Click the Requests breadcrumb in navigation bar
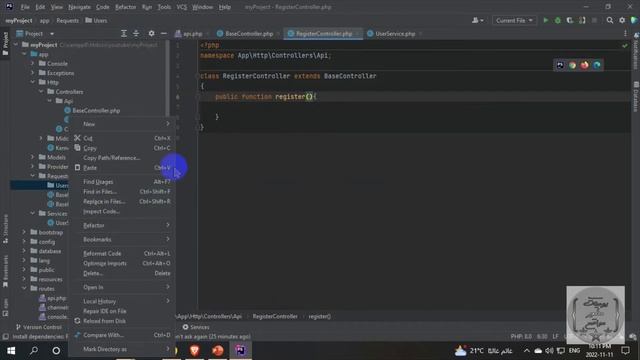 67,20
